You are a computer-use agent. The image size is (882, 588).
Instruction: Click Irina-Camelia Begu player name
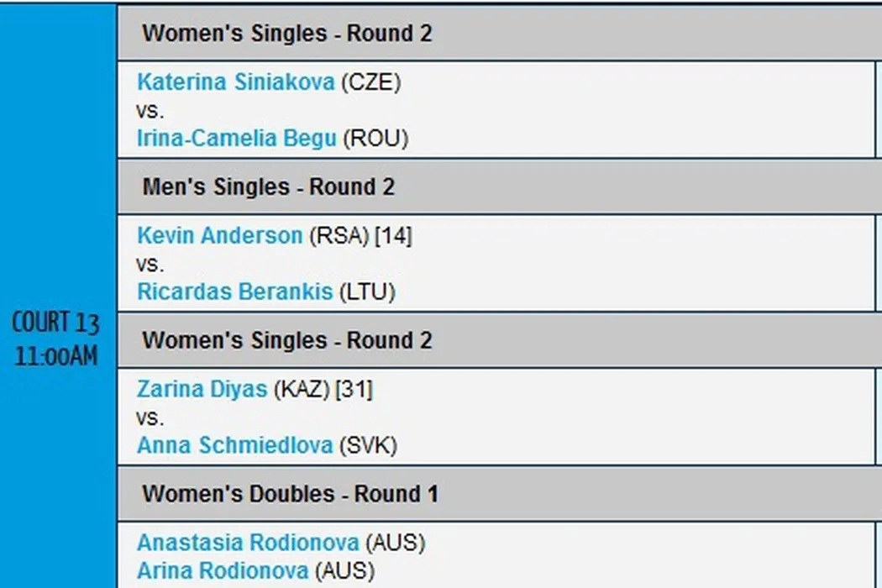[x=236, y=138]
